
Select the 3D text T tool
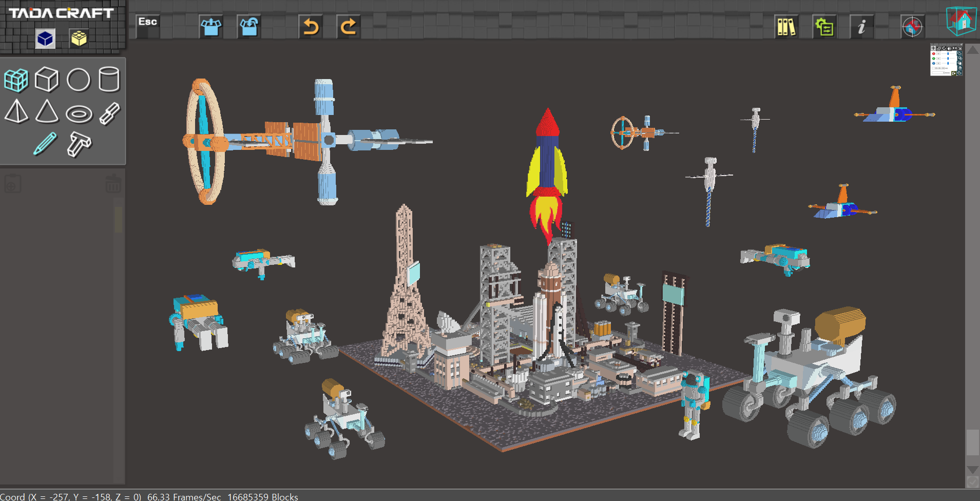pyautogui.click(x=79, y=144)
